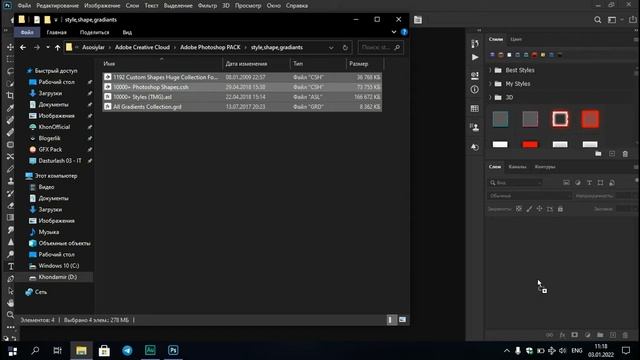Toggle filter for type layers
Viewport: 640px width, 360px height.
[589, 183]
